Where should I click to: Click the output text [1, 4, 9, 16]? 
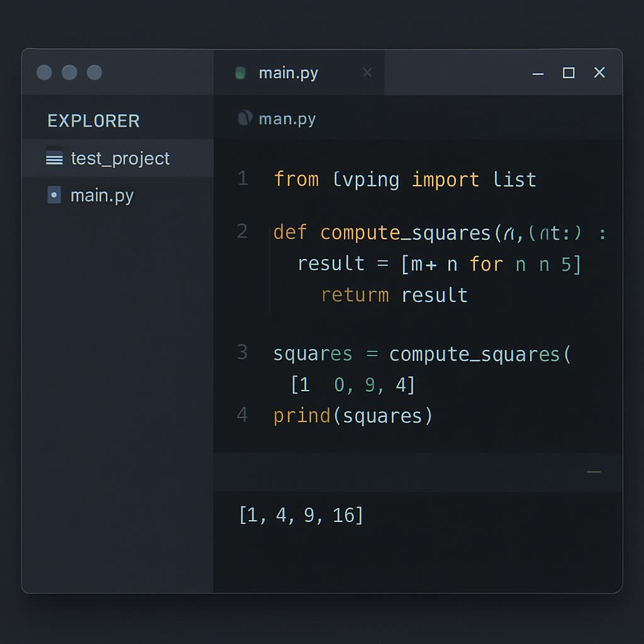(301, 516)
